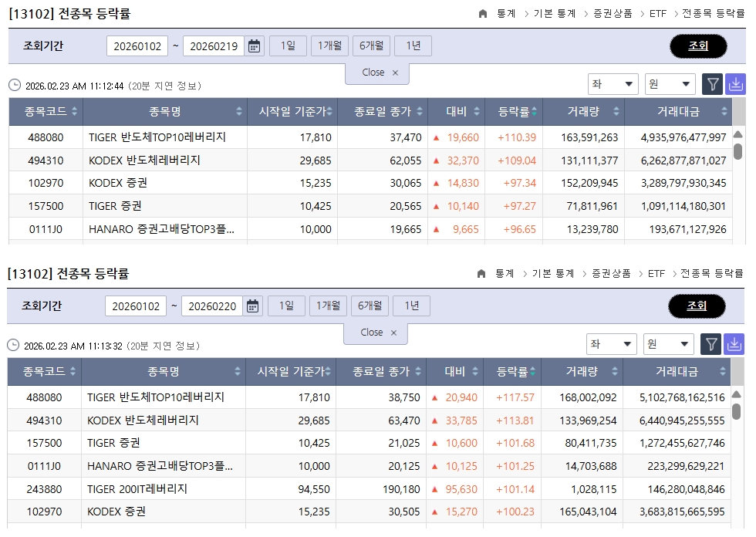Close the upper panel's Close tab with X
756x537 pixels.
396,73
